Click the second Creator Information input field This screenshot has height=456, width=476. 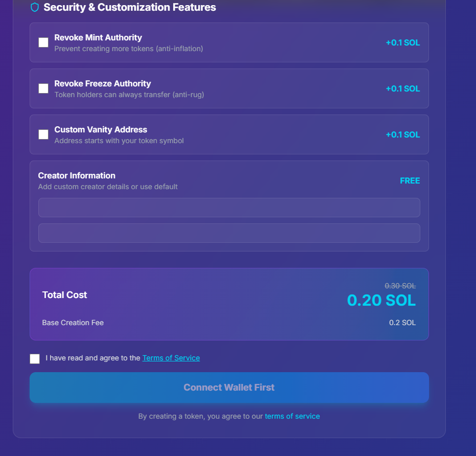(229, 233)
